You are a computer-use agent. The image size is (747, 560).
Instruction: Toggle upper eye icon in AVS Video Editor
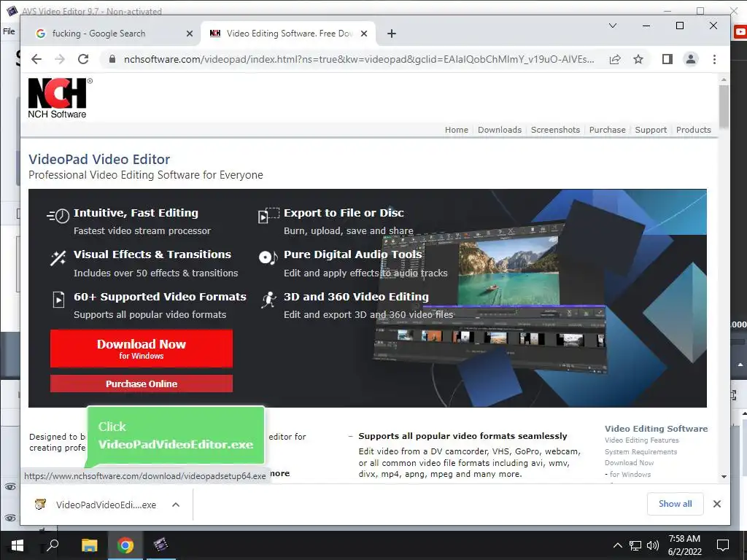(10, 486)
